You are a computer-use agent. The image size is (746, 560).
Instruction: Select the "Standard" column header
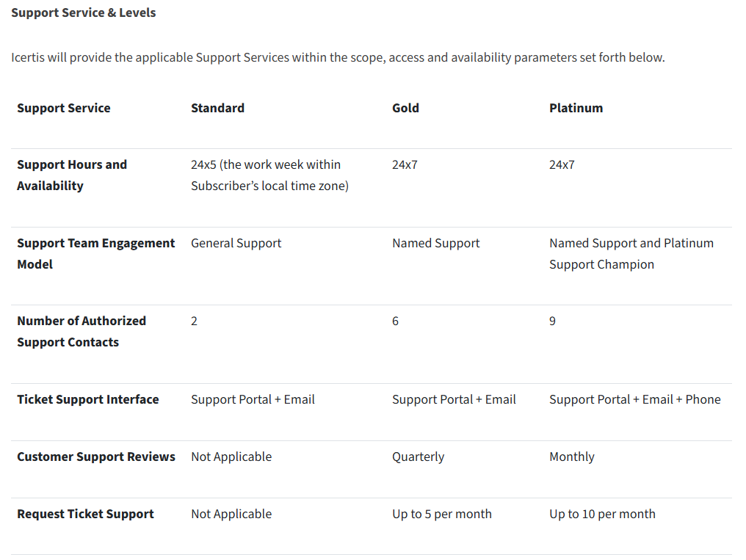coord(217,108)
